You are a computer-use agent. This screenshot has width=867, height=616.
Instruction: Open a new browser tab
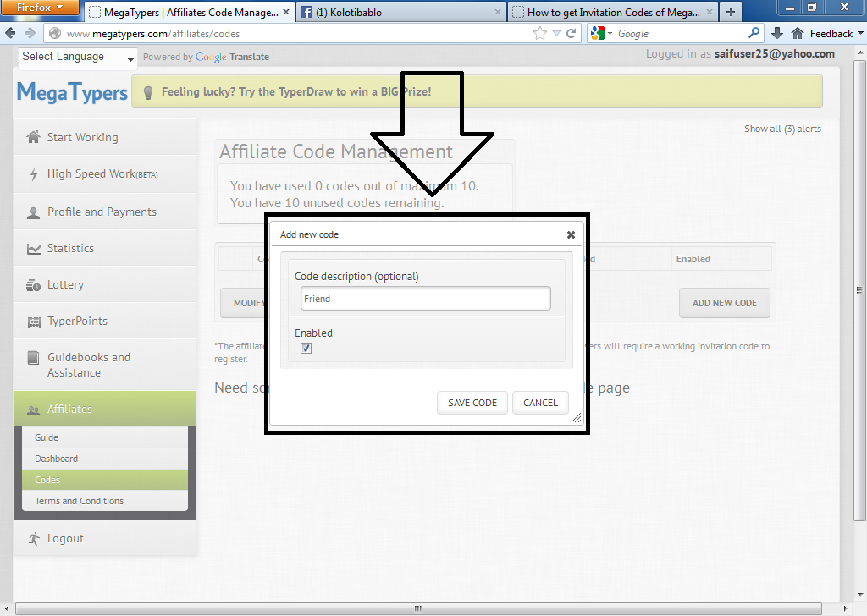tap(731, 12)
